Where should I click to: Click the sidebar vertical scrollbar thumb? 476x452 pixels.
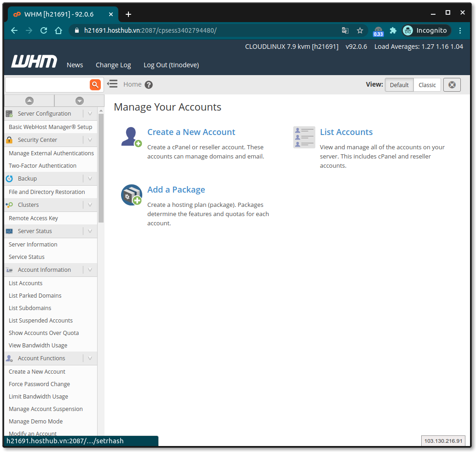101,168
